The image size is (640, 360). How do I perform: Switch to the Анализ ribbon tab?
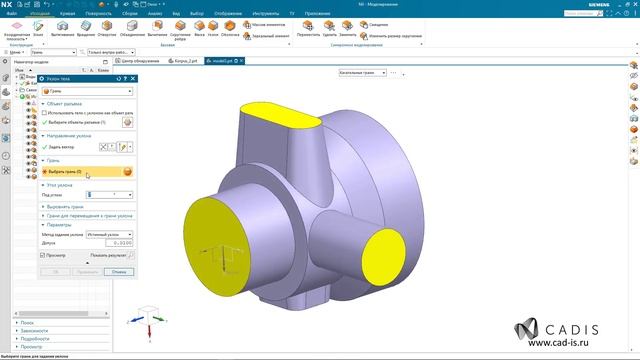[x=155, y=13]
